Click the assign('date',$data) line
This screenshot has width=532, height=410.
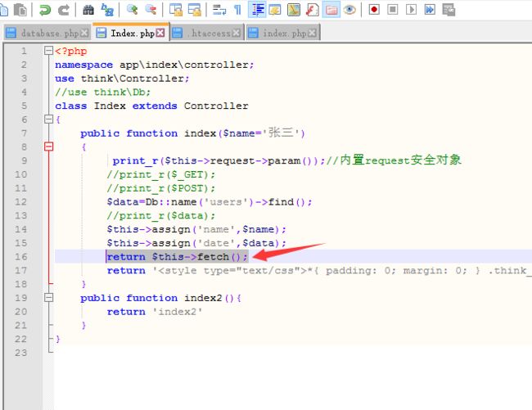point(196,243)
